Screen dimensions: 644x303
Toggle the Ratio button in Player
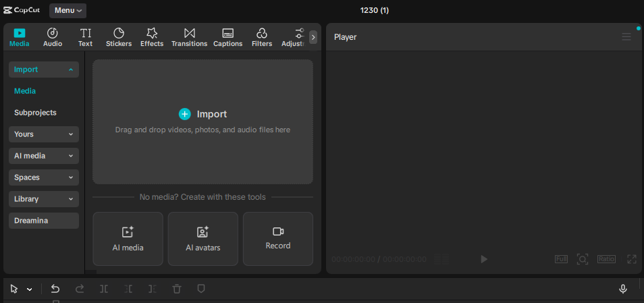[606, 259]
